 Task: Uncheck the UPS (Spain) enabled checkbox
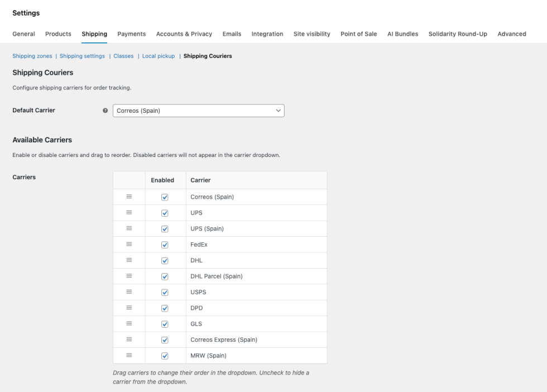pos(165,228)
